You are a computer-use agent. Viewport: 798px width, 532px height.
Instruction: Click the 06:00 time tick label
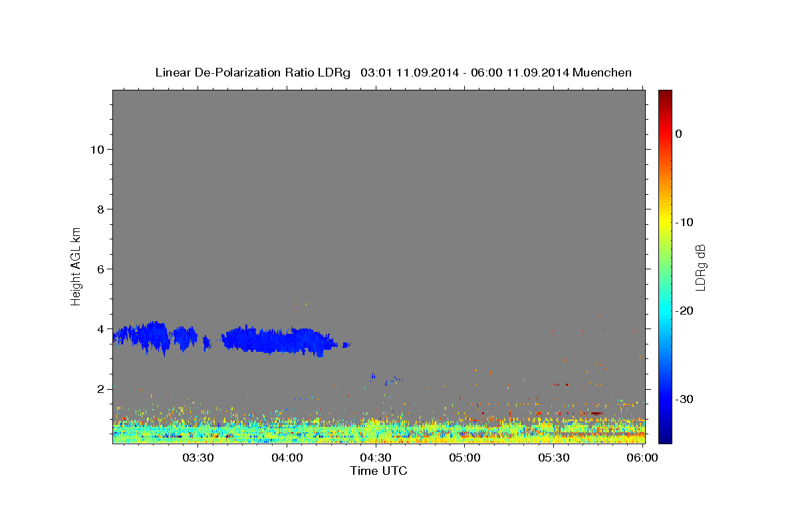[x=642, y=458]
